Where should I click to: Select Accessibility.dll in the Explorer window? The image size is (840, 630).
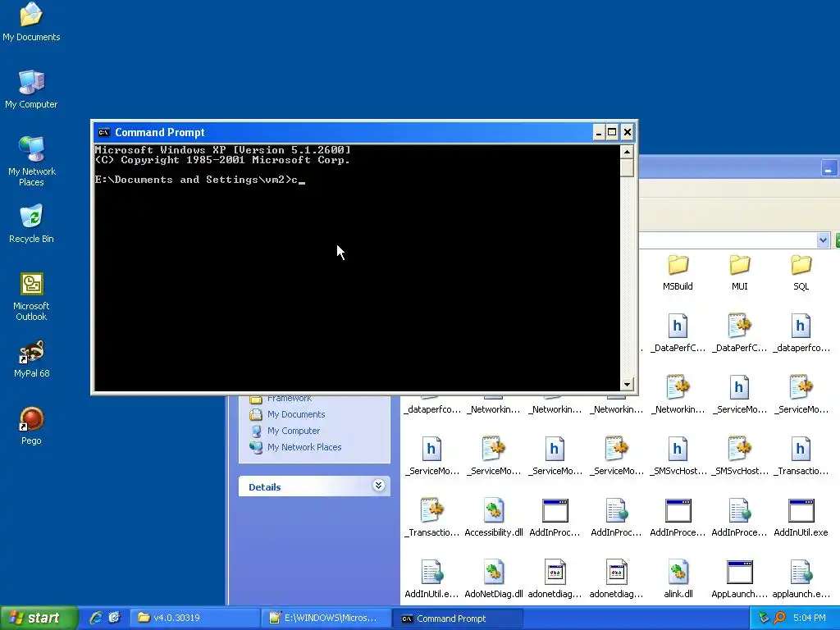[x=493, y=518]
